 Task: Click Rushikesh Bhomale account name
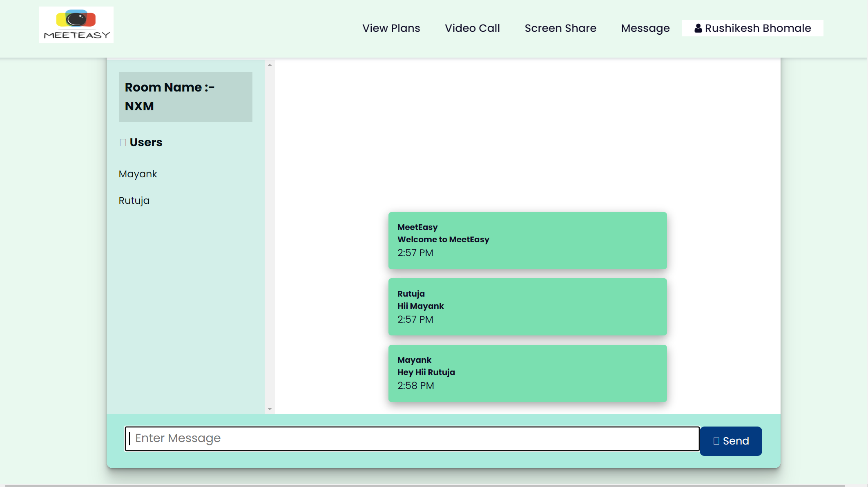tap(758, 28)
